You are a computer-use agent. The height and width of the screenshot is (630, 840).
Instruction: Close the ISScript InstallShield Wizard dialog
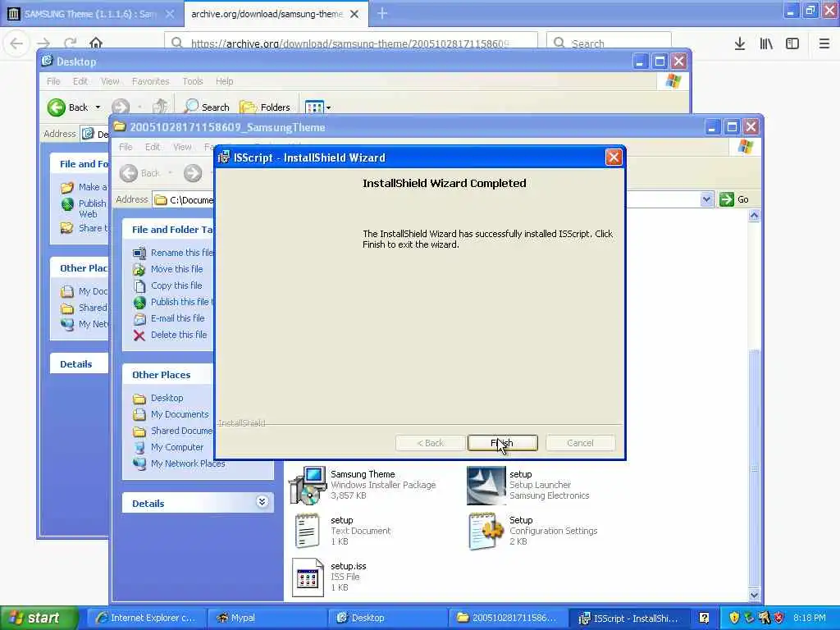click(614, 157)
